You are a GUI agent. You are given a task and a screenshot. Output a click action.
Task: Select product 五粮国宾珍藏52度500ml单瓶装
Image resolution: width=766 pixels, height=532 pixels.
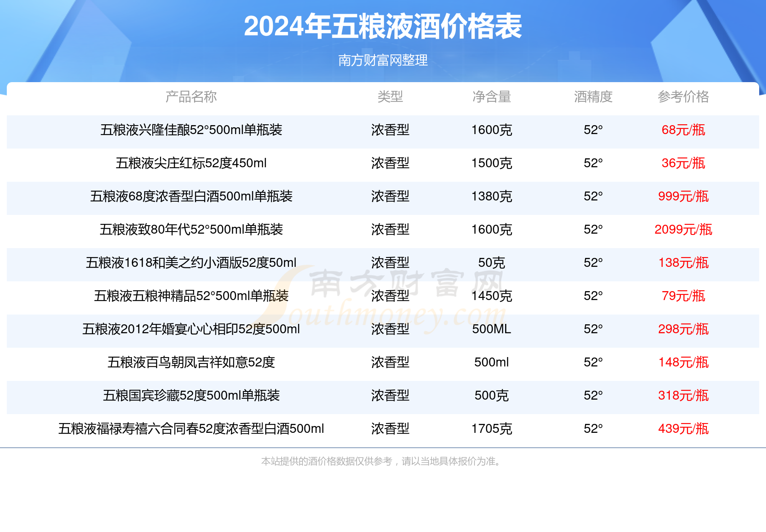191,395
